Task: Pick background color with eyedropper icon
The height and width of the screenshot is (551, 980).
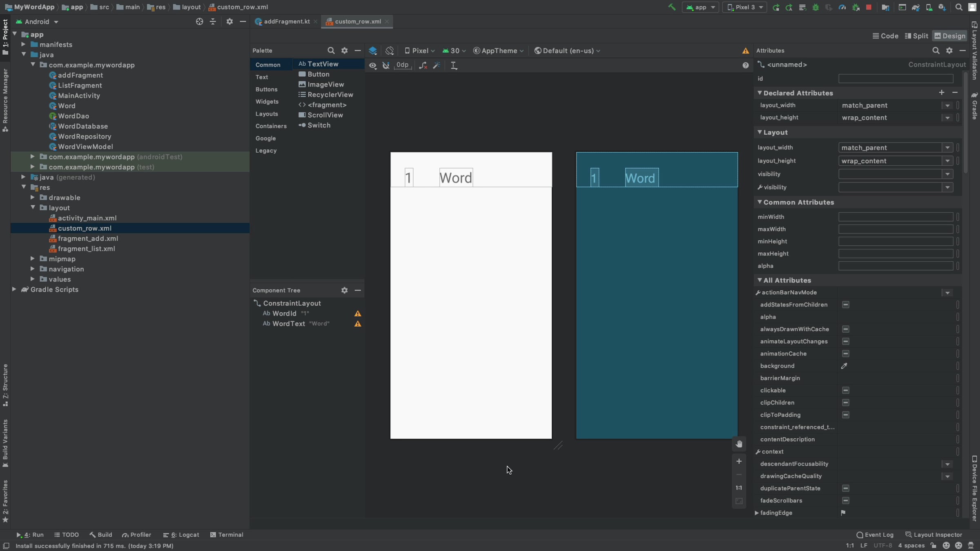Action: [x=844, y=366]
